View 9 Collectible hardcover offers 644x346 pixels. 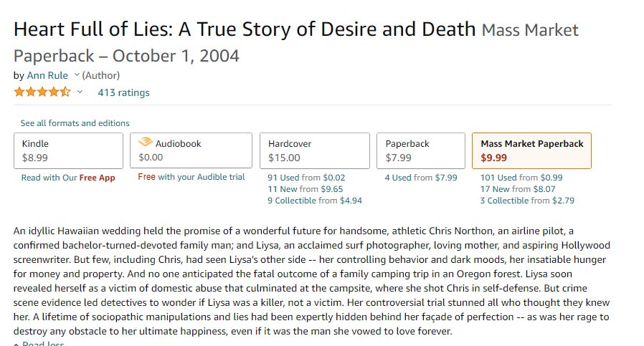[315, 201]
